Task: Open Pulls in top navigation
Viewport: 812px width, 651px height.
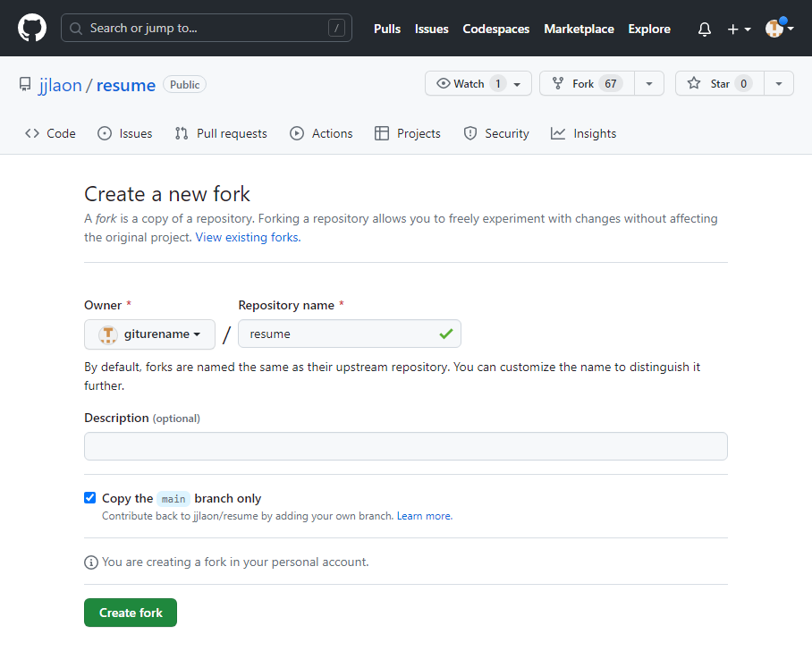Action: (387, 29)
